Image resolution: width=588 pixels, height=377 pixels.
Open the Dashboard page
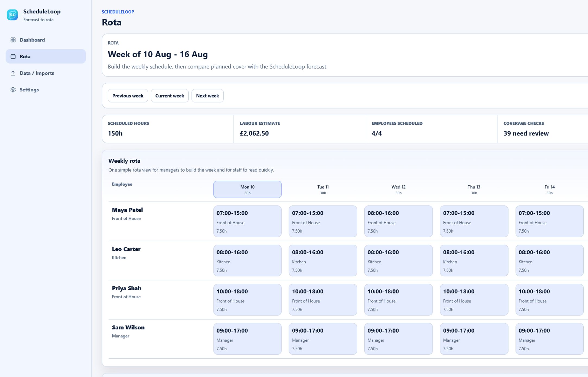[46, 40]
